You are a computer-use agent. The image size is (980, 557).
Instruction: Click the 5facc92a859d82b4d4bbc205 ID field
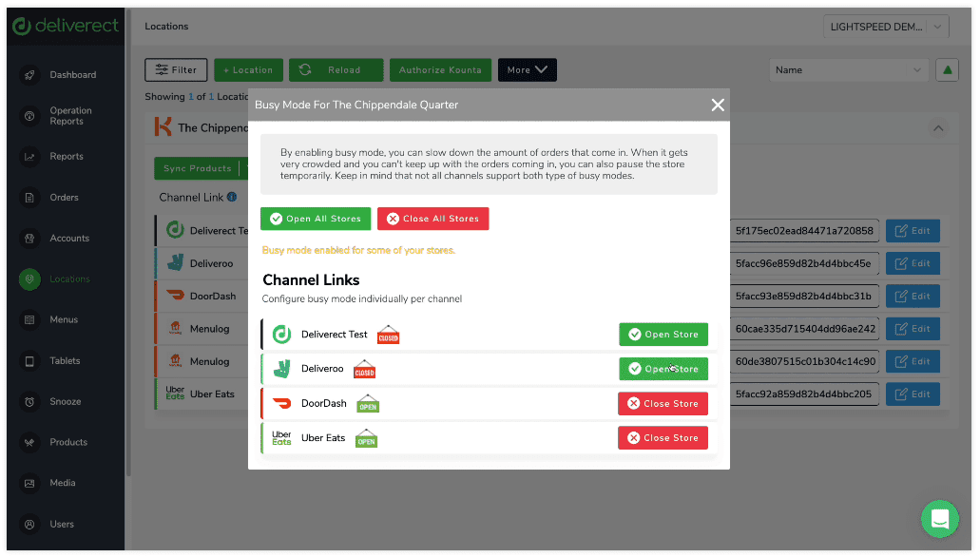point(804,394)
